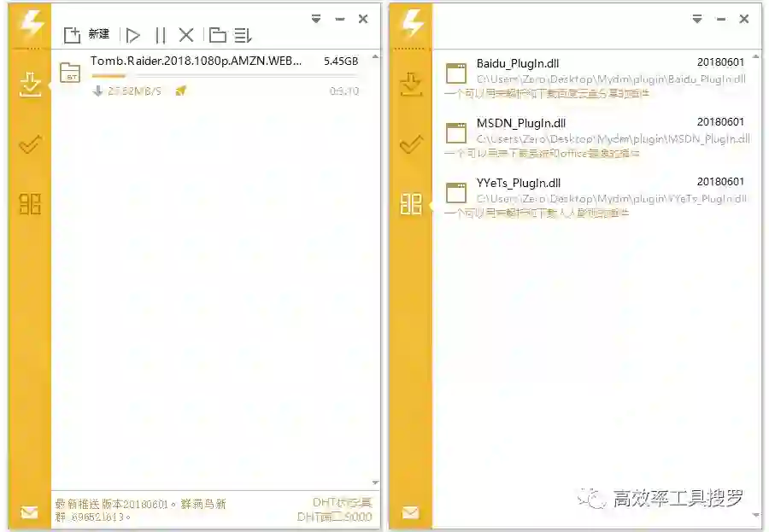Switch to Plugins tab in left window sidebar
Screen dimensions: 769x532
click(x=30, y=204)
